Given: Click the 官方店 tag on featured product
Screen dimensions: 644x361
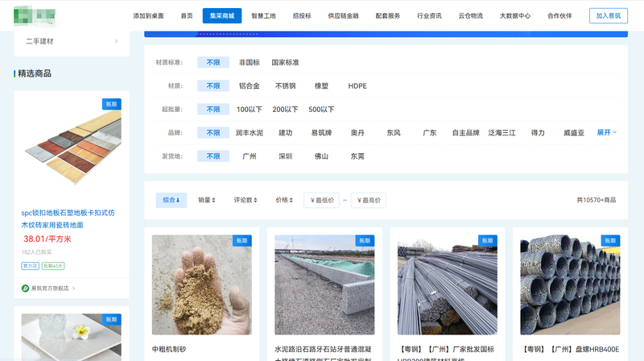Looking at the screenshot, I should pos(30,266).
